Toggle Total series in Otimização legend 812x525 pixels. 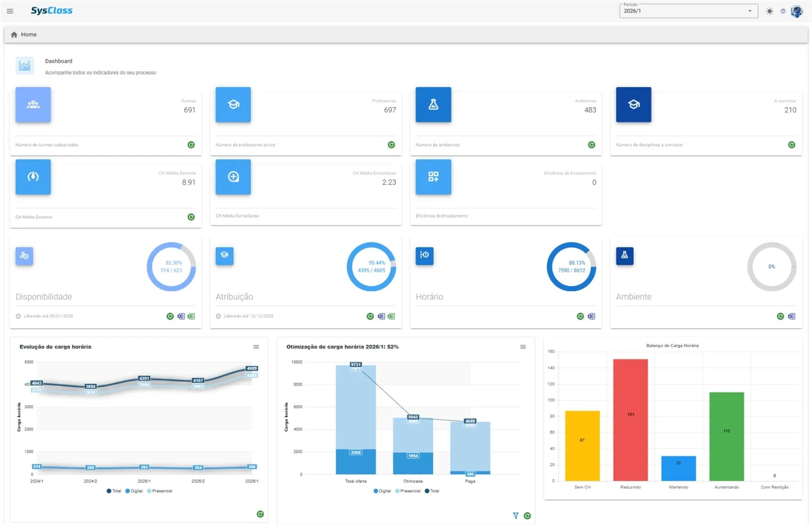tap(432, 491)
